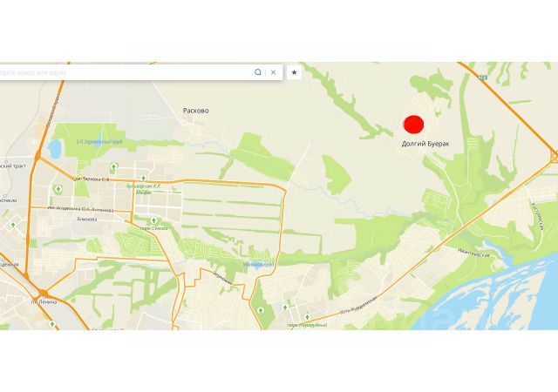Select the парк Семья tree icon

[153, 221]
